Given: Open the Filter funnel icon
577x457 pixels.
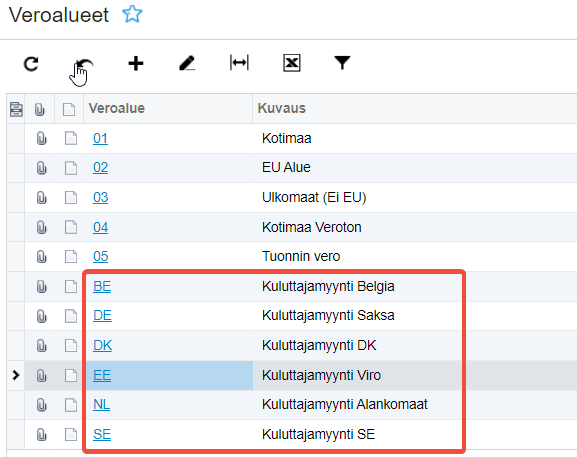Looking at the screenshot, I should tap(342, 63).
